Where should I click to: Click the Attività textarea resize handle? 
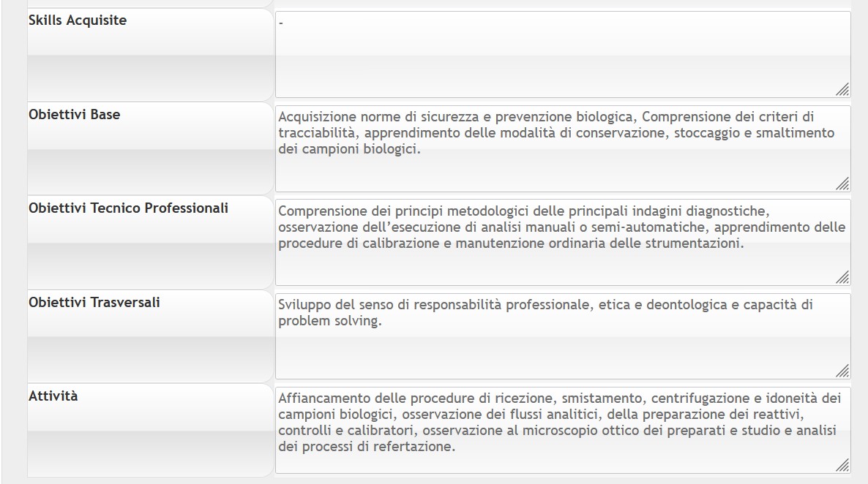tap(842, 465)
